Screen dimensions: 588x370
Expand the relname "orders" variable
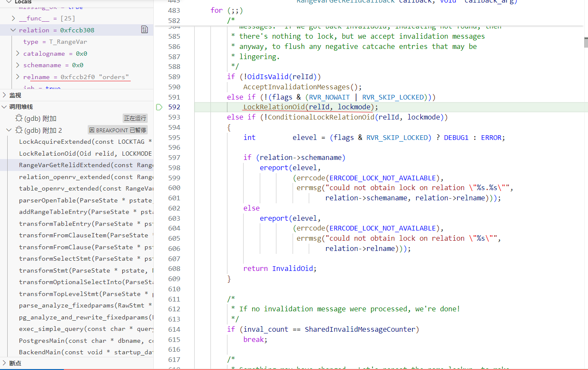tap(17, 77)
